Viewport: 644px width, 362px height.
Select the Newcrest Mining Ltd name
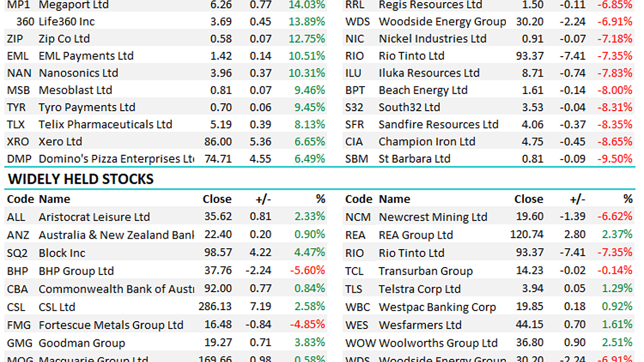[x=433, y=217]
